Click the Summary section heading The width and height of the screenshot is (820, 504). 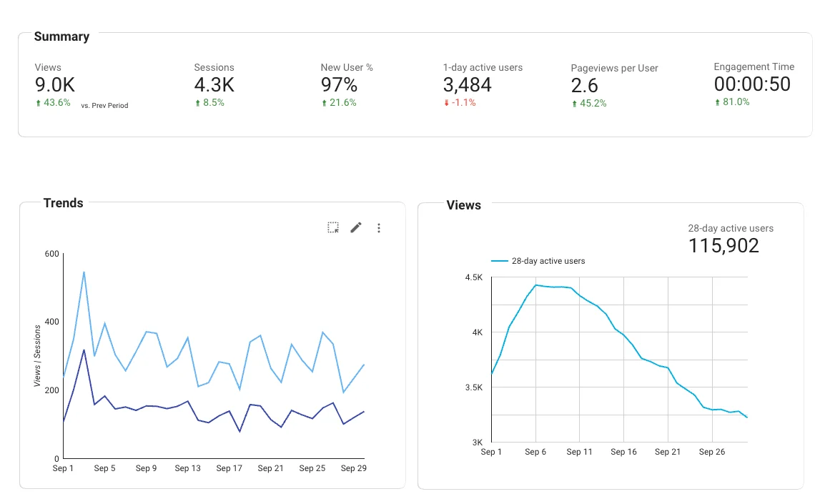[61, 36]
